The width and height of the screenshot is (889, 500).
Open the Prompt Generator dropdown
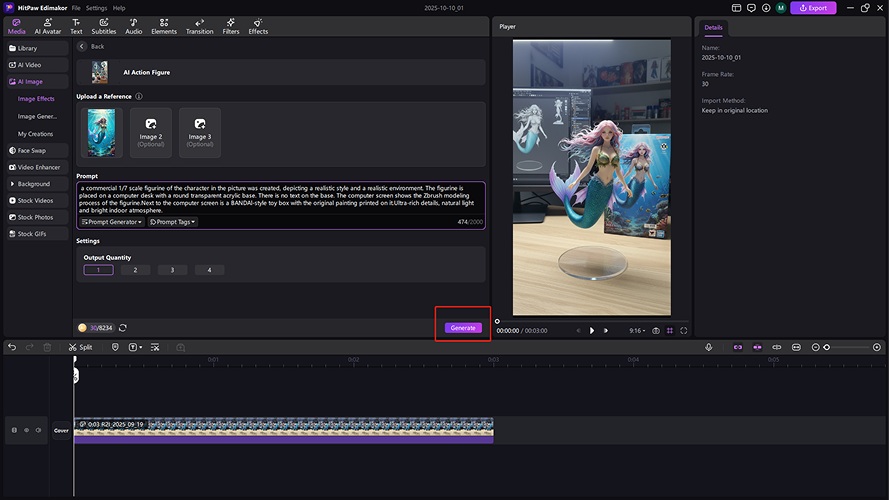coord(112,222)
